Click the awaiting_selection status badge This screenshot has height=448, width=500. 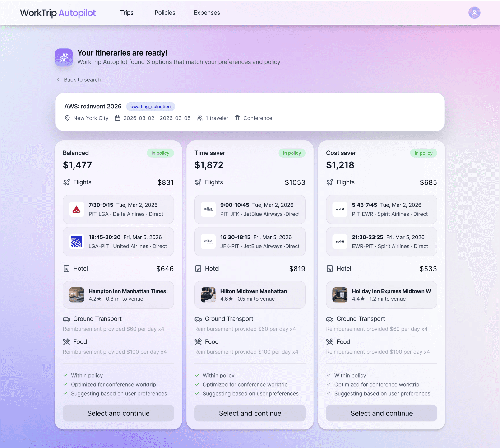click(x=150, y=107)
